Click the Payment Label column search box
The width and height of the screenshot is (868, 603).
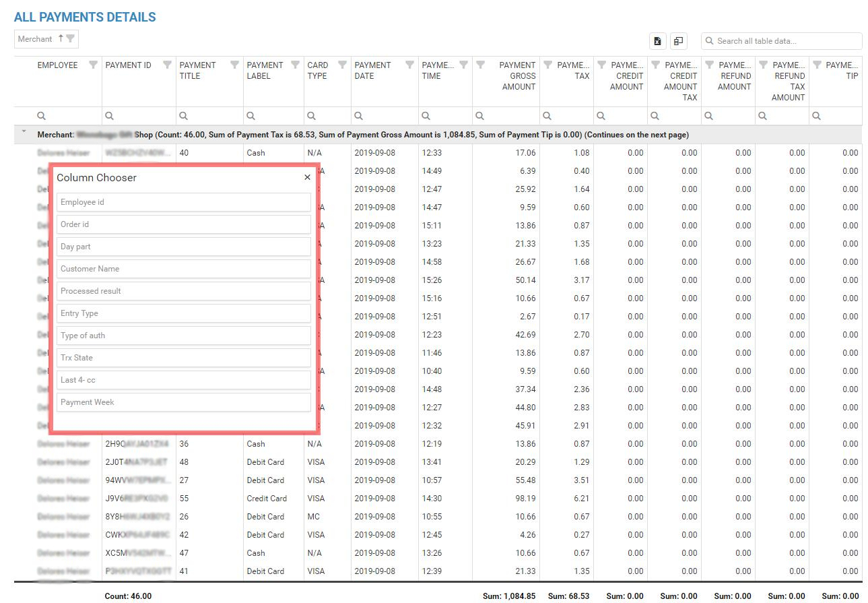[x=273, y=116]
